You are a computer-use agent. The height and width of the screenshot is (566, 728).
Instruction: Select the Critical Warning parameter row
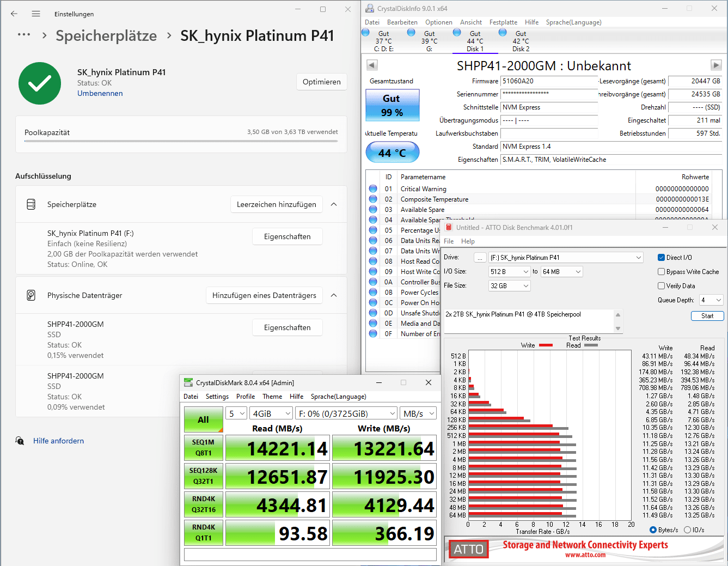[x=539, y=188]
